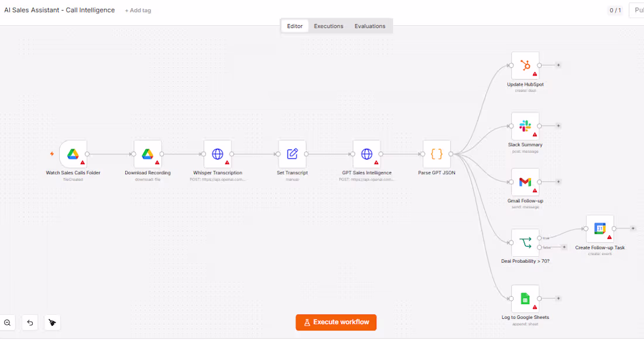Image resolution: width=644 pixels, height=340 pixels.
Task: Switch to the Evaluations tab
Action: [370, 26]
